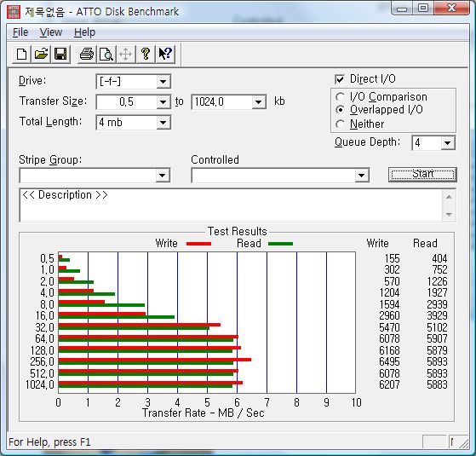The width and height of the screenshot is (476, 456).
Task: Open the Total Length dropdown
Action: (163, 123)
